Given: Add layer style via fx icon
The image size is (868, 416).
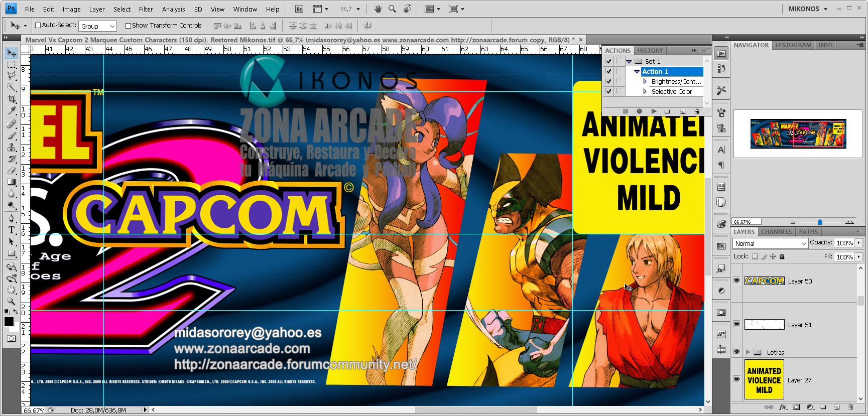Looking at the screenshot, I should pos(783,407).
